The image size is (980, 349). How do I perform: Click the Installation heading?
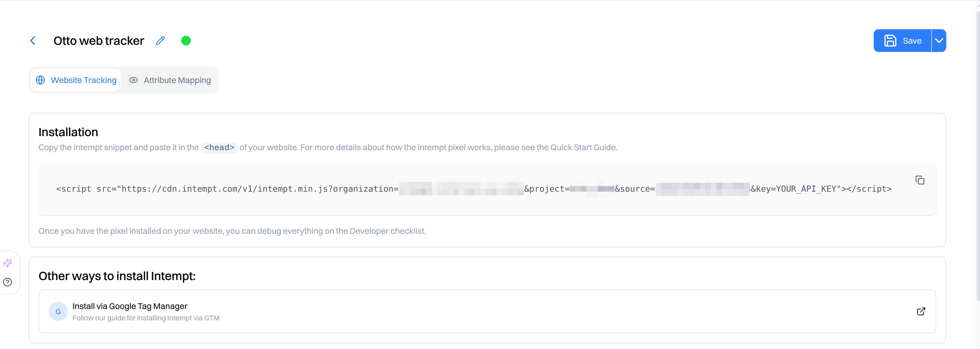point(68,132)
